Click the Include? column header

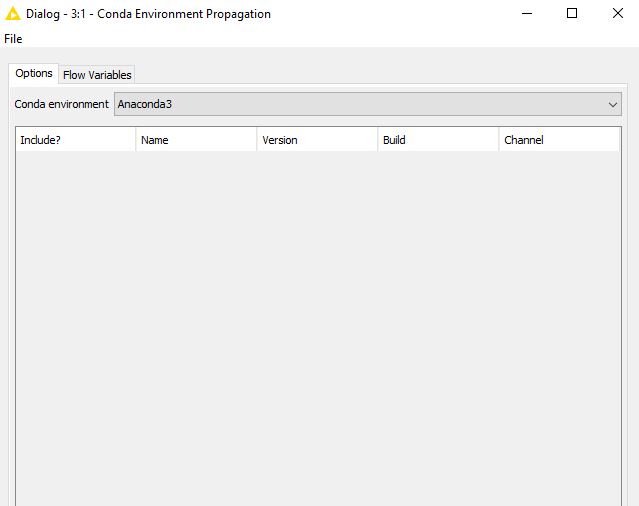tap(76, 140)
